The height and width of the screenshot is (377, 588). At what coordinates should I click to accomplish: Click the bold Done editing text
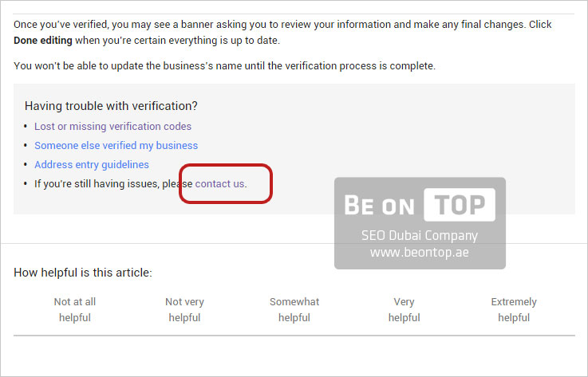click(43, 41)
